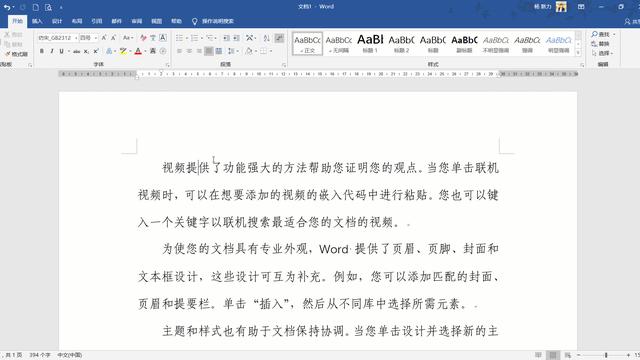Insert an enclosed character

(163, 51)
